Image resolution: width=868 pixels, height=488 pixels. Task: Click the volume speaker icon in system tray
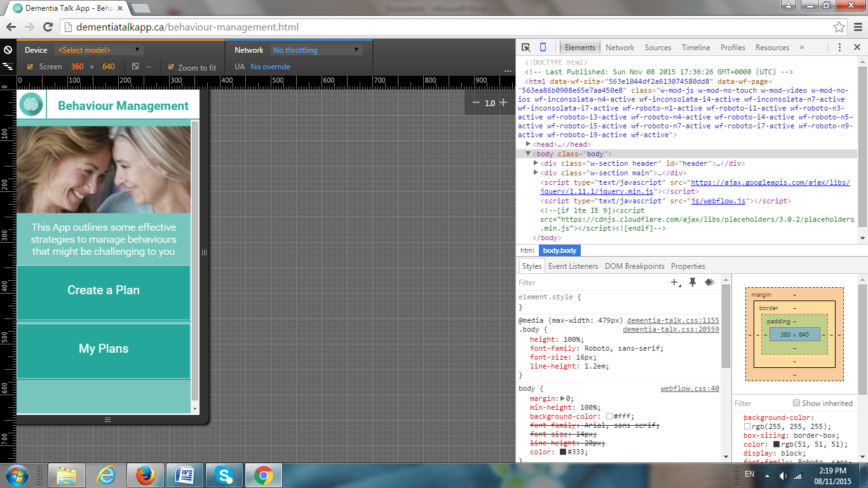(782, 476)
